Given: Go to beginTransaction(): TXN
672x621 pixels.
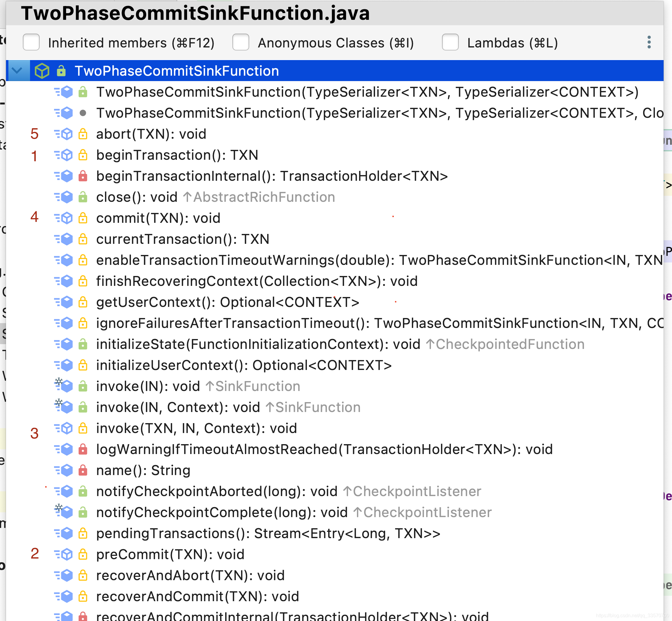Looking at the screenshot, I should [x=177, y=155].
